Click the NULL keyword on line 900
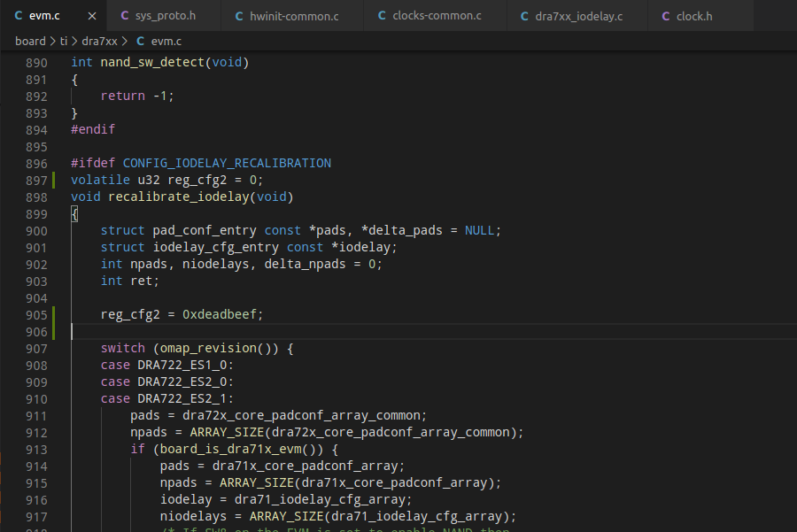This screenshot has height=532, width=797. (479, 230)
